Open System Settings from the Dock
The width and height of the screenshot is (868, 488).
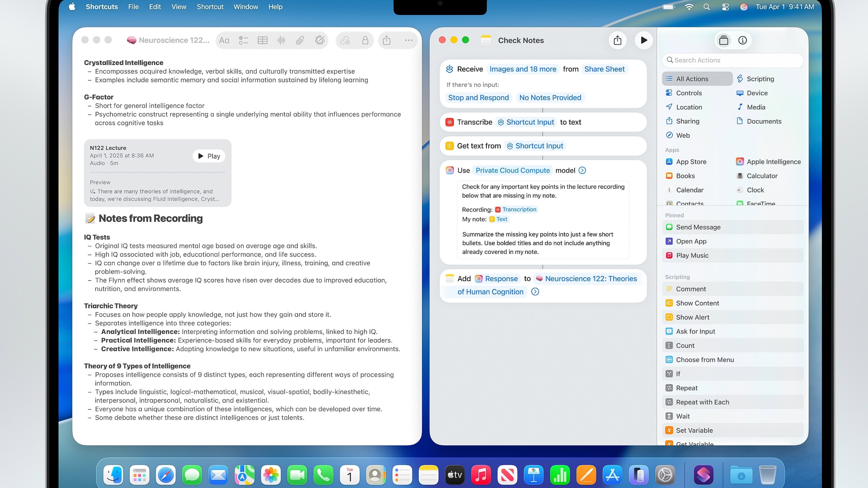(x=665, y=475)
